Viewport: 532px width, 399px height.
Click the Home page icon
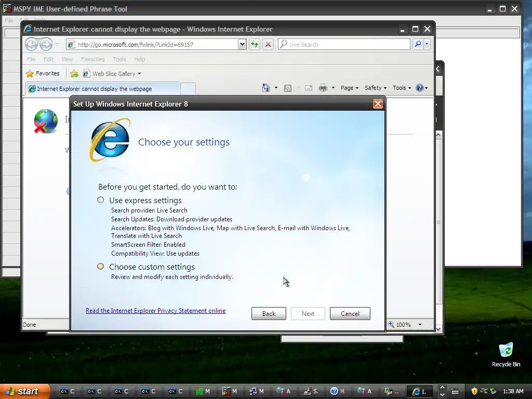point(265,88)
